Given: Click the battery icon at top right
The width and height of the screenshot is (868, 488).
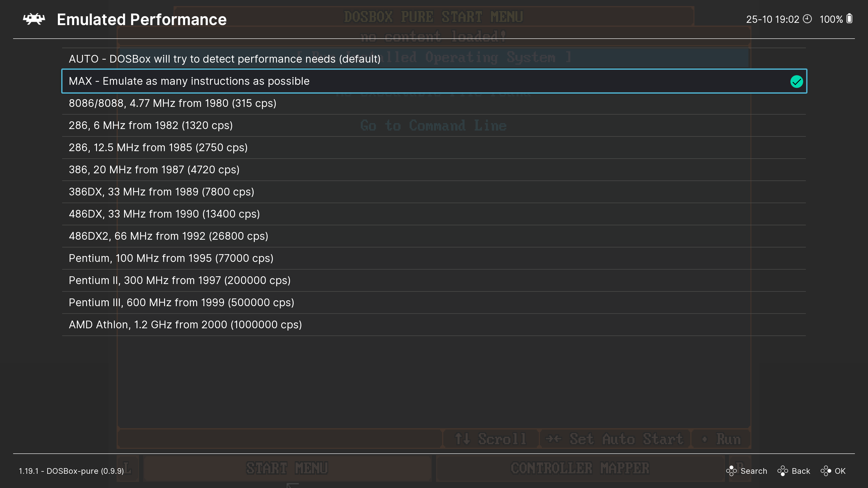Looking at the screenshot, I should 849,19.
